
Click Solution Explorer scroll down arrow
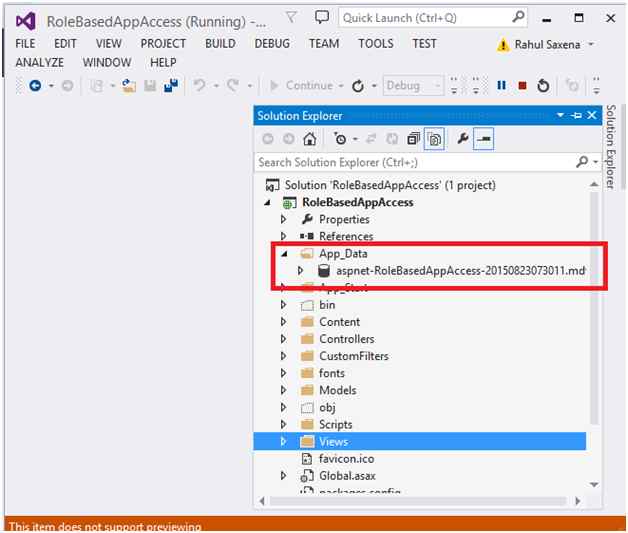594,485
